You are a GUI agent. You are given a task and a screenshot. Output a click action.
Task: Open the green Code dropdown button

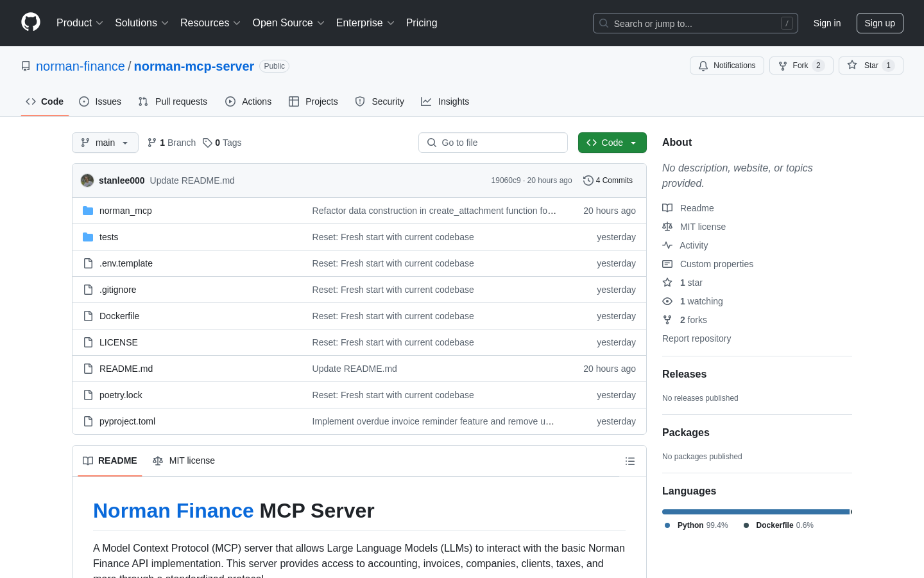pyautogui.click(x=612, y=143)
